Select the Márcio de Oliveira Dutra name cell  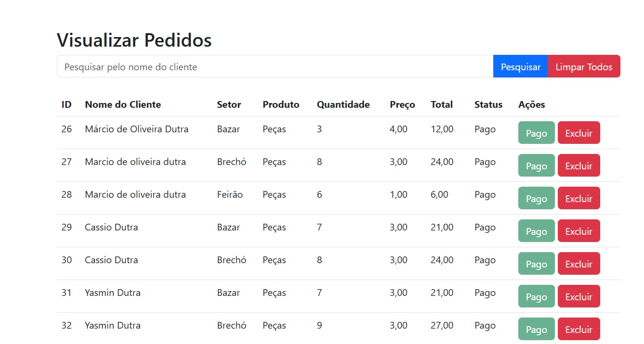[x=136, y=129]
